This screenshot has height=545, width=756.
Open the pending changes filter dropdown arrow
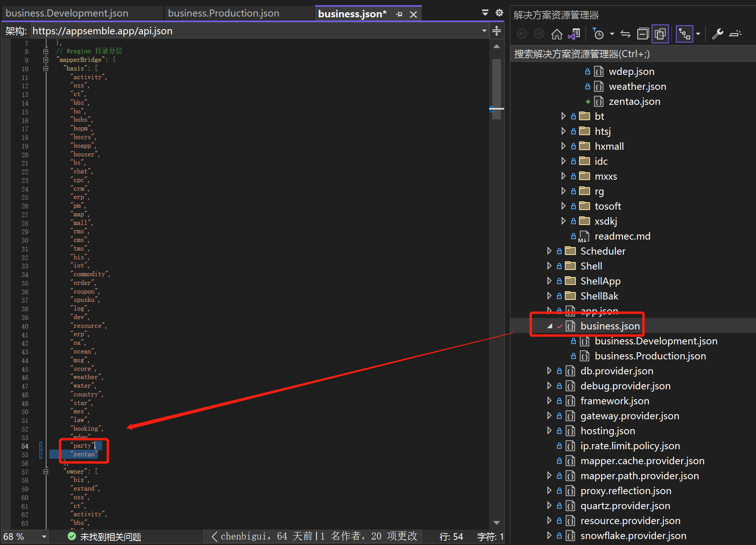click(x=612, y=34)
